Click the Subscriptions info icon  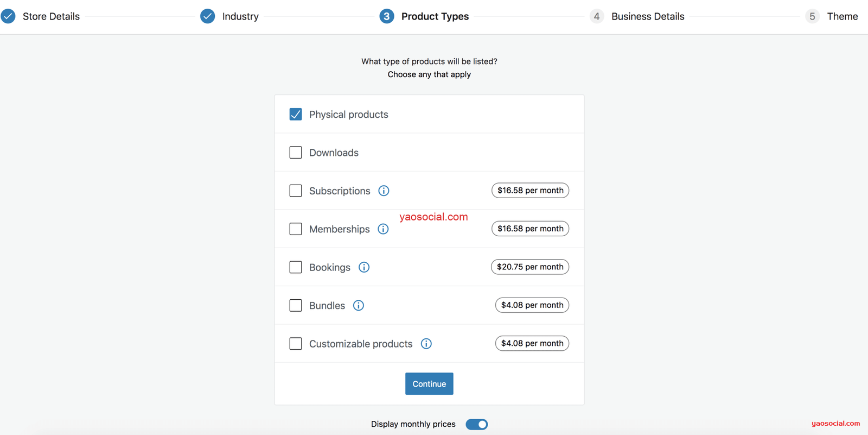pos(384,191)
